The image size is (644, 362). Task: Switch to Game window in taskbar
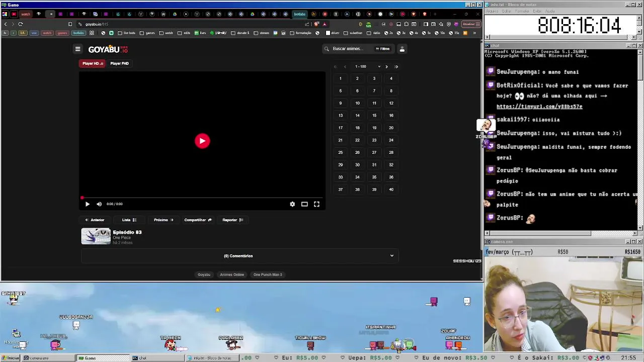[103, 358]
